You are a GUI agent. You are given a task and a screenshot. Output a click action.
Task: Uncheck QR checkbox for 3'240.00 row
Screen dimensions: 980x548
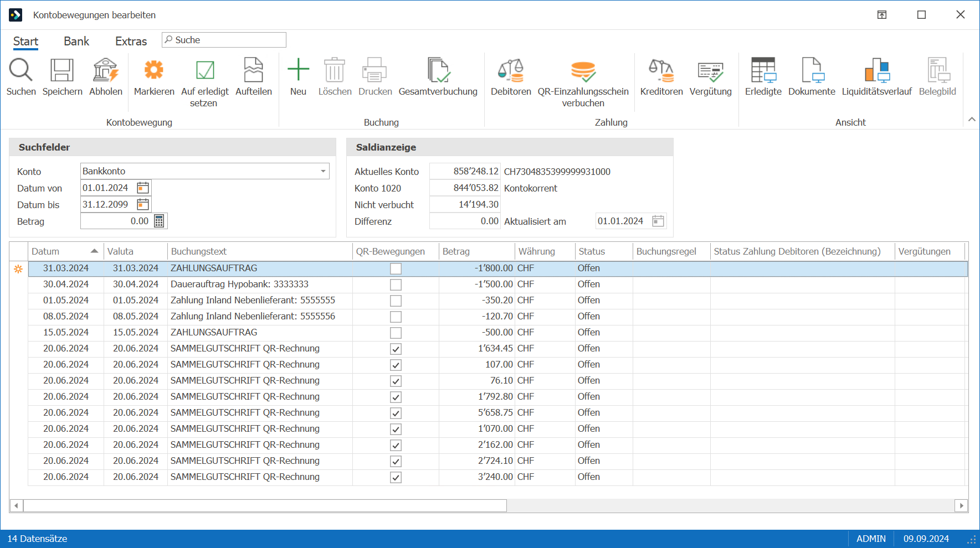coord(396,477)
